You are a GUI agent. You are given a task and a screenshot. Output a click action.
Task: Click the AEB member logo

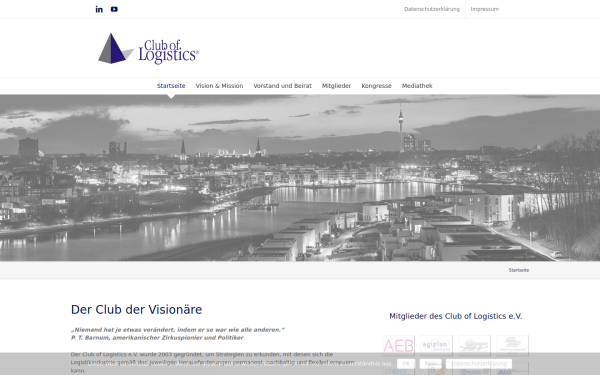[x=399, y=346]
